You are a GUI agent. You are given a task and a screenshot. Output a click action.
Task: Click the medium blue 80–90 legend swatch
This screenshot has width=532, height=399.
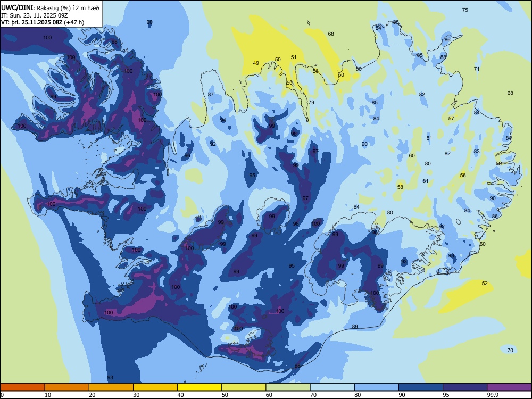pyautogui.click(x=376, y=387)
